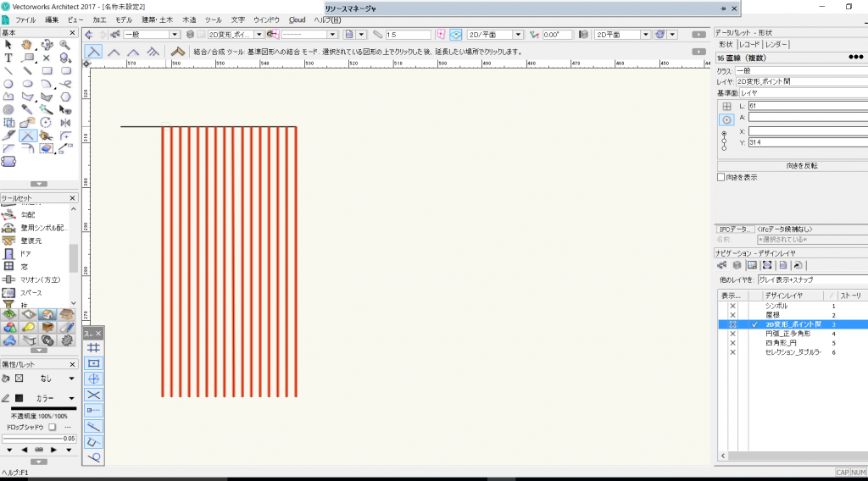This screenshot has height=481, width=868.
Task: Open the layer dropdown 2D変形_ポイ...
Action: [236, 34]
